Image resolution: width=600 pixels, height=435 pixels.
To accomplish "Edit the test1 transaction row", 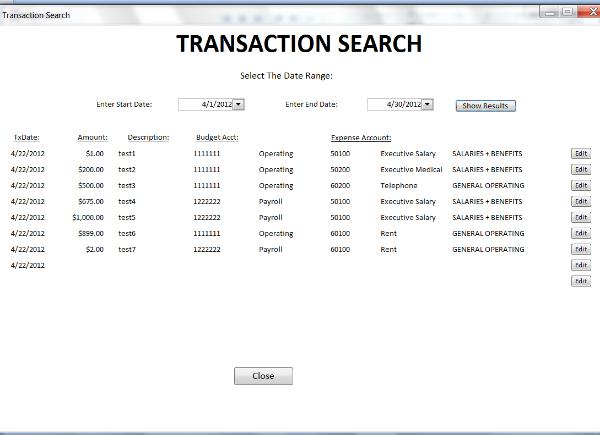I will coord(580,153).
